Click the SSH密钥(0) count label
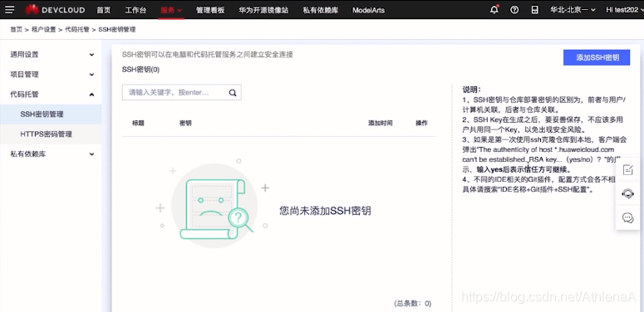Viewport: 644px width, 312px height. [141, 70]
